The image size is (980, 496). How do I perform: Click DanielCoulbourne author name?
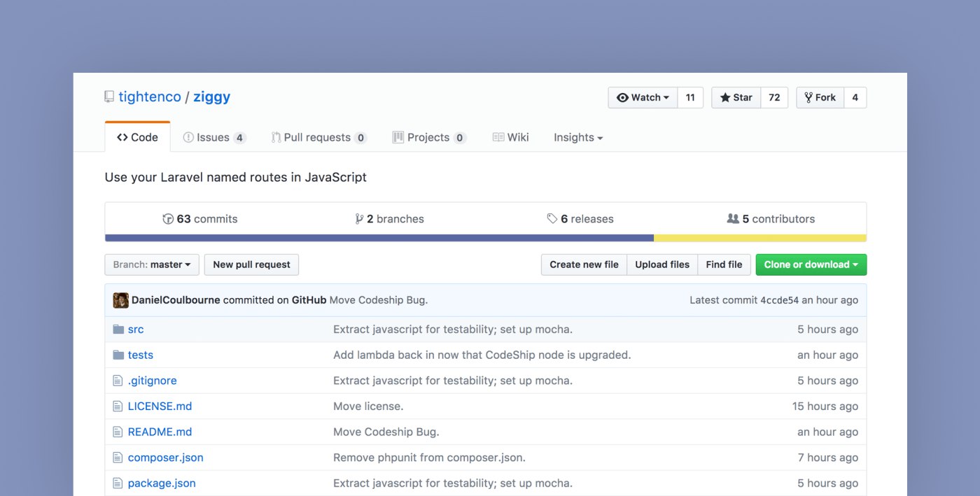tap(176, 300)
